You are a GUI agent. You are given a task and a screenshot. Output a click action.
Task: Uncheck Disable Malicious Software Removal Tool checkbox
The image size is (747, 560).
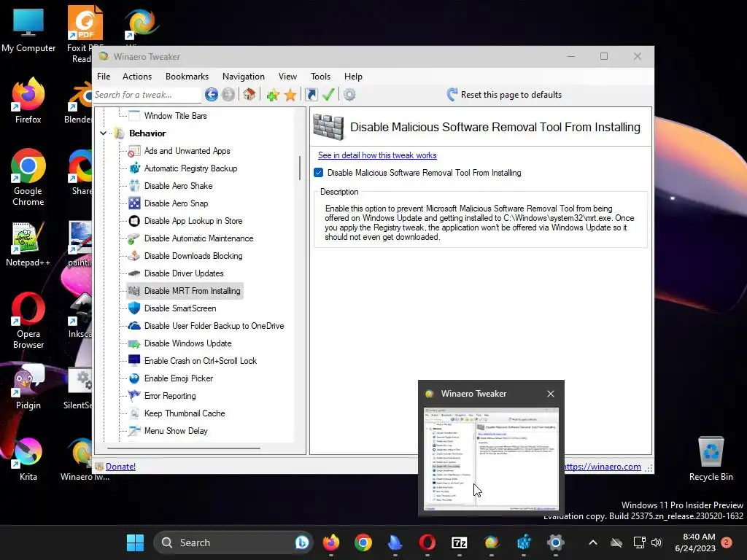319,173
